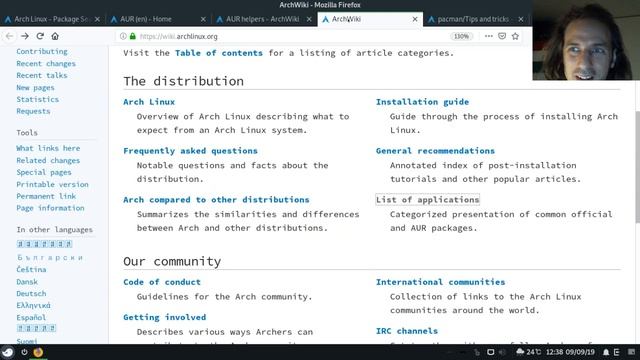Click the taskbar clock 12:38 09/09/19
The image size is (640, 360).
click(x=570, y=352)
